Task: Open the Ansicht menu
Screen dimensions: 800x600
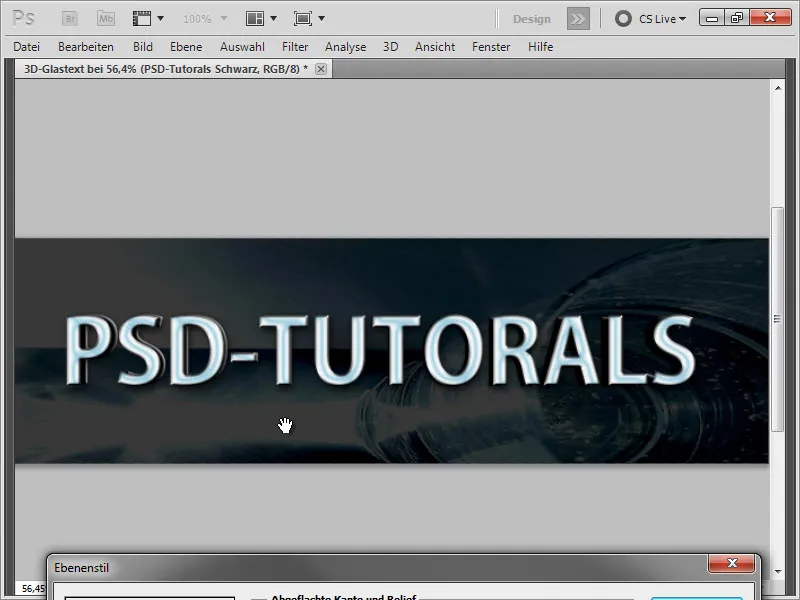Action: coord(435,47)
